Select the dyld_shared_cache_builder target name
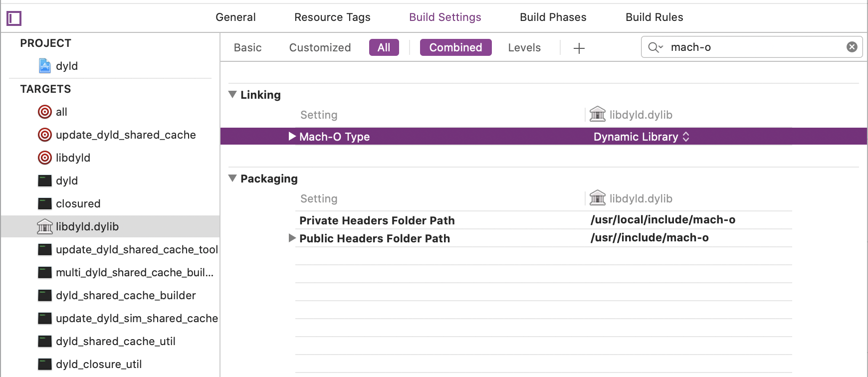Viewport: 868px width, 377px height. coord(126,295)
